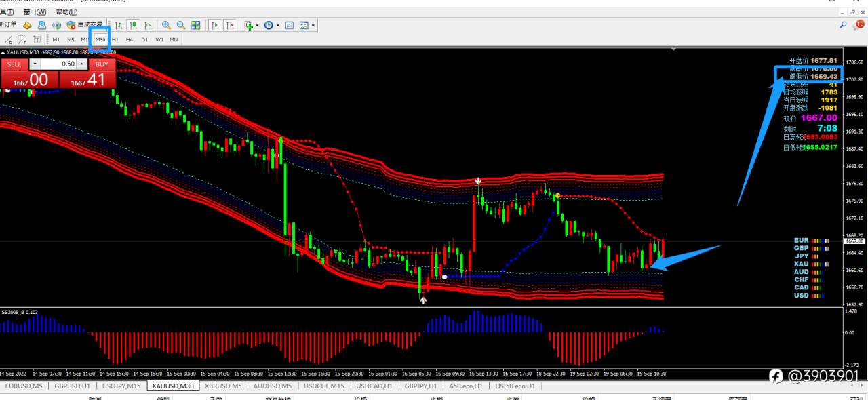Click the red SELL button

(14, 64)
